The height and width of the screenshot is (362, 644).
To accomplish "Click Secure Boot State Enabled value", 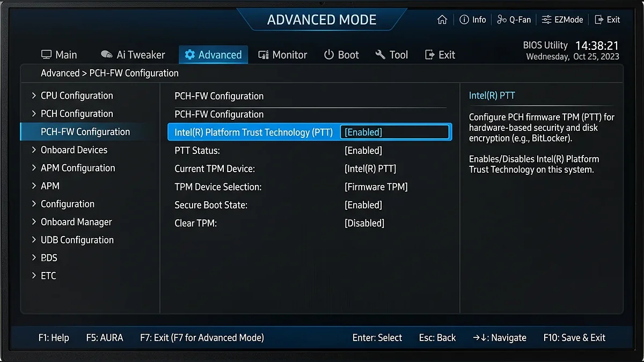I will [x=363, y=205].
